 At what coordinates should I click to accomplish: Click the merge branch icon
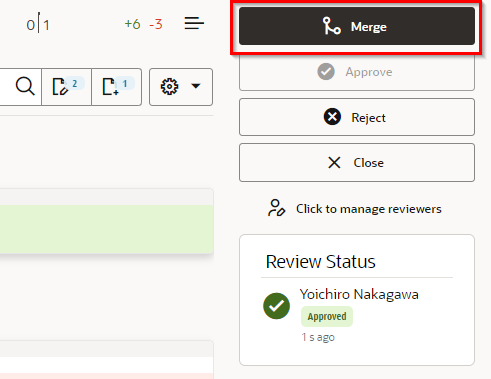331,26
